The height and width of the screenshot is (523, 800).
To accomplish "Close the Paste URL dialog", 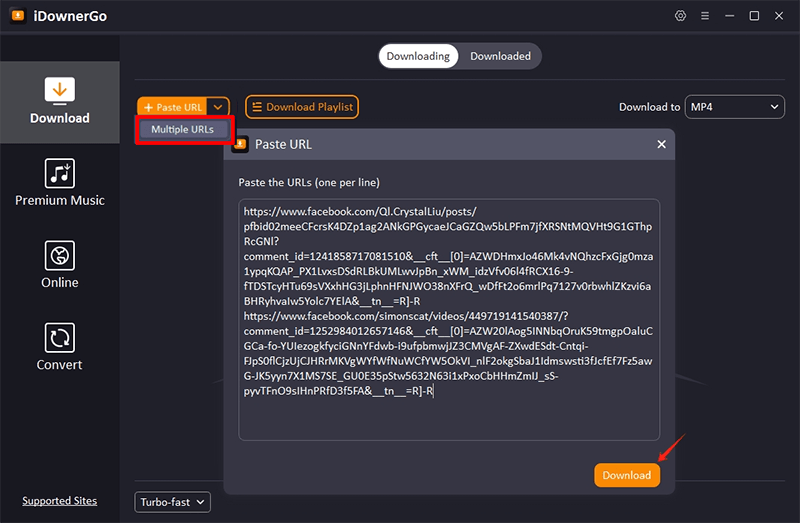I will point(661,144).
